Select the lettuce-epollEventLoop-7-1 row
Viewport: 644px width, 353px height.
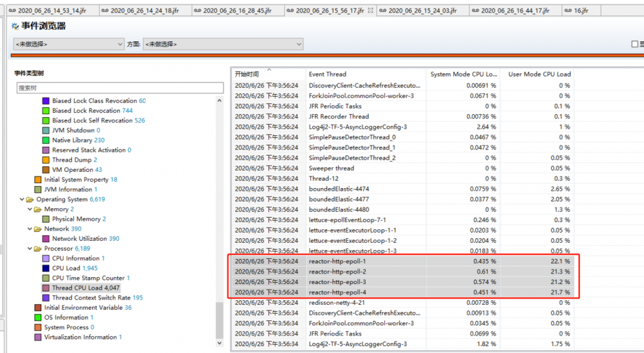402,220
